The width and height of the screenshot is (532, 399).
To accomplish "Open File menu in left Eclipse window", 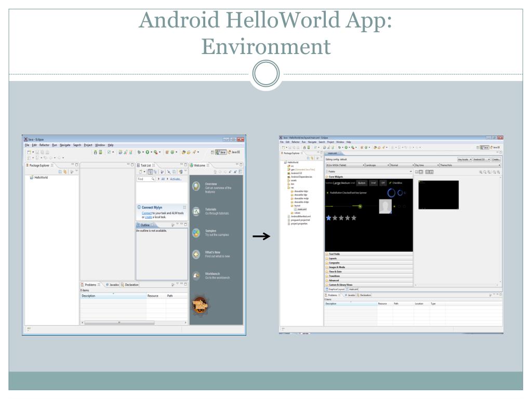I will click(x=27, y=145).
